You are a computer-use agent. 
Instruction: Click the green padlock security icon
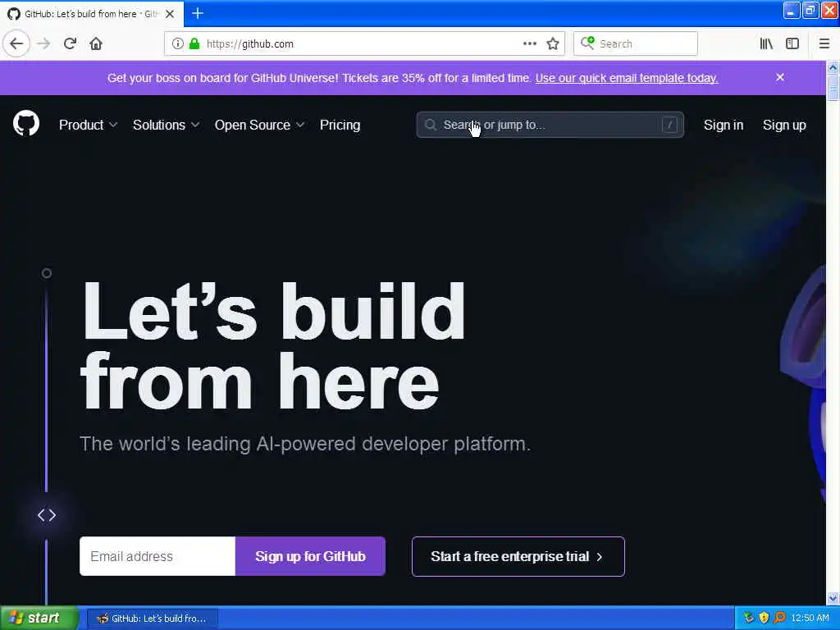(x=194, y=43)
